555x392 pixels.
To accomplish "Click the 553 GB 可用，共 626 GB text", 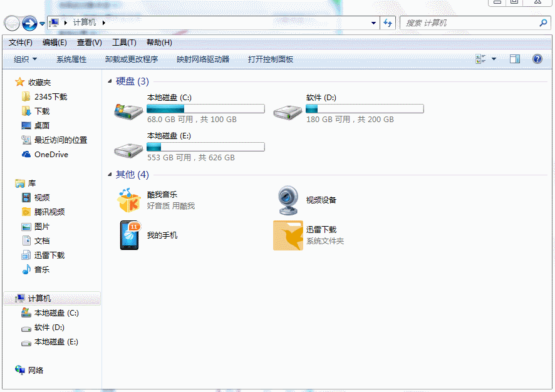I will [191, 158].
